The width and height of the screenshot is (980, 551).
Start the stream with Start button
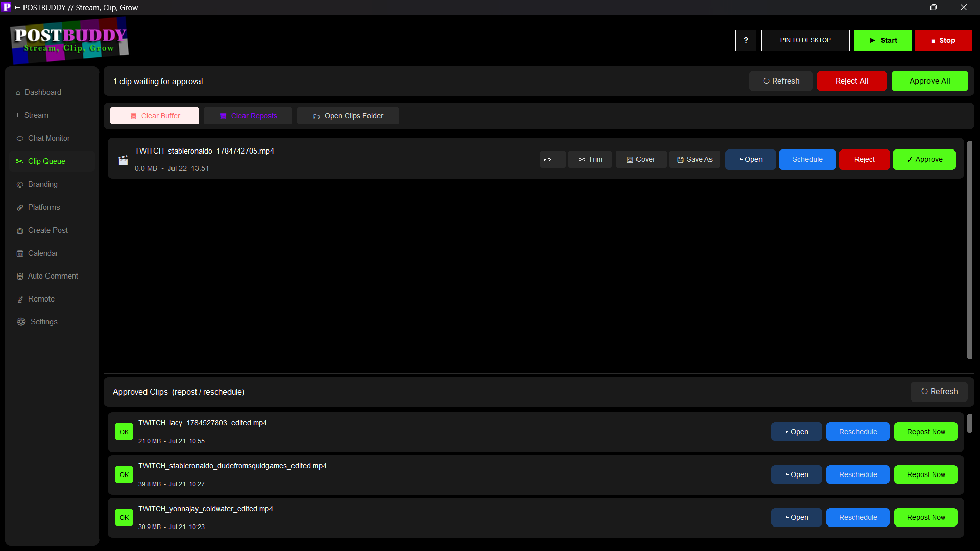click(x=883, y=40)
